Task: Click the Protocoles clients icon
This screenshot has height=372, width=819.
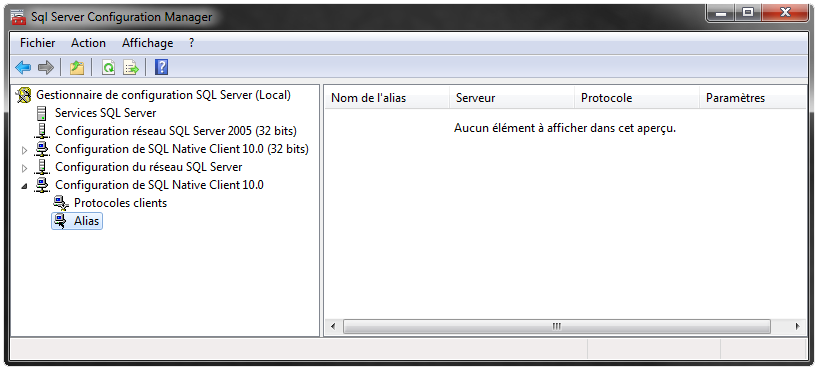Action: click(x=61, y=203)
